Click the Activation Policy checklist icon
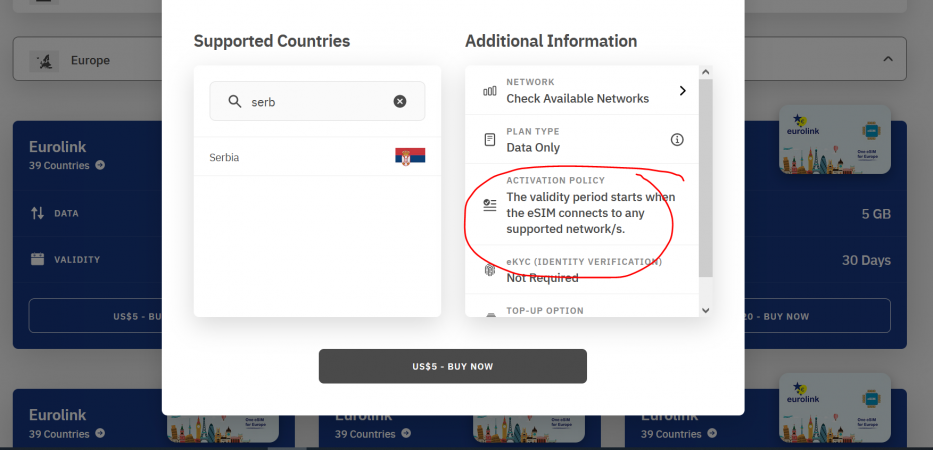The image size is (933, 450). click(x=490, y=205)
